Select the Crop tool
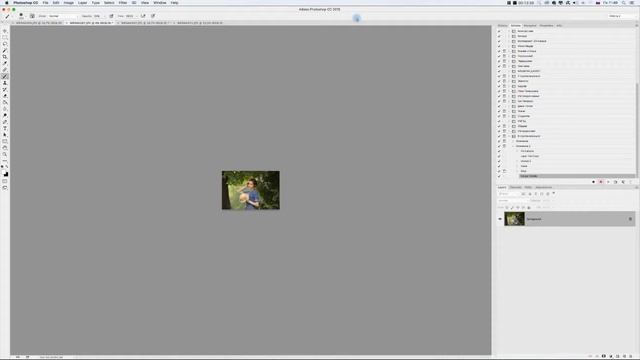Viewport: 640px width, 360px height. tap(5, 57)
